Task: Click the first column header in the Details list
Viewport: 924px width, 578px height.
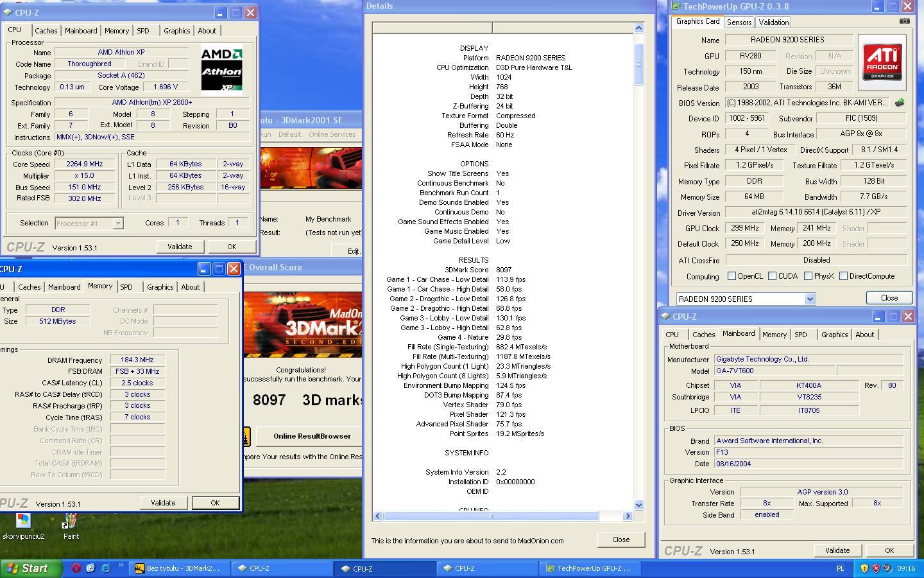Action: coord(432,28)
